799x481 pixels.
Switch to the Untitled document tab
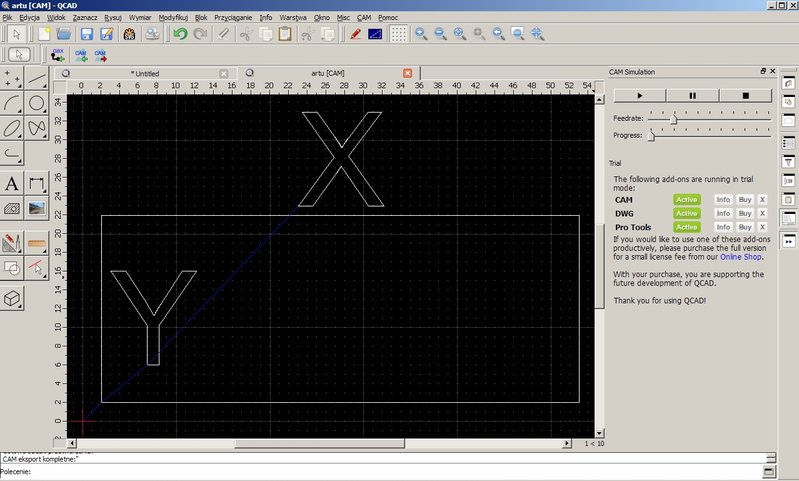pyautogui.click(x=145, y=73)
